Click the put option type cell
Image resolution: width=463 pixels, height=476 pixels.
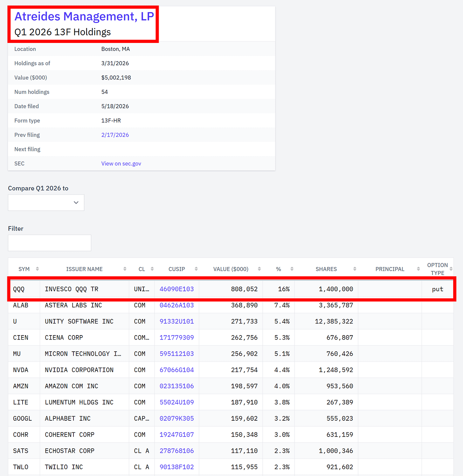(x=438, y=289)
